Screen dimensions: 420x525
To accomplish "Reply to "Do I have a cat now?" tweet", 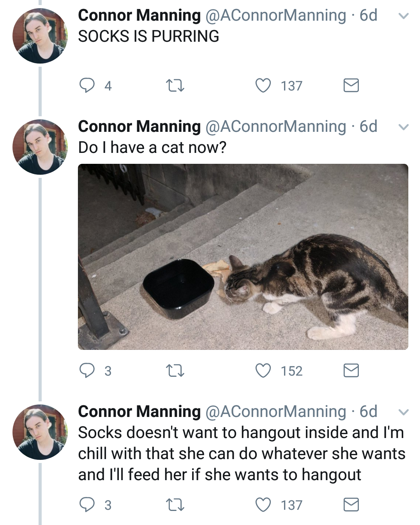I will click(x=87, y=371).
